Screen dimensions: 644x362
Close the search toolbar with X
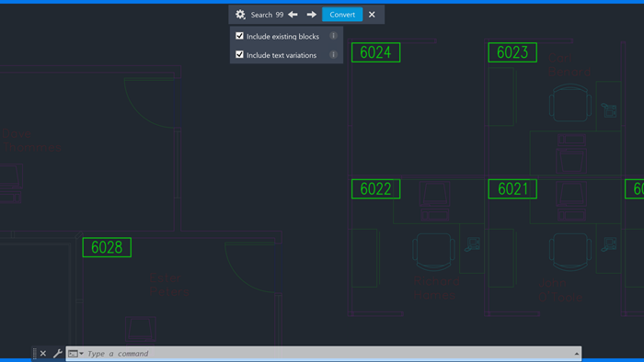[x=372, y=15]
